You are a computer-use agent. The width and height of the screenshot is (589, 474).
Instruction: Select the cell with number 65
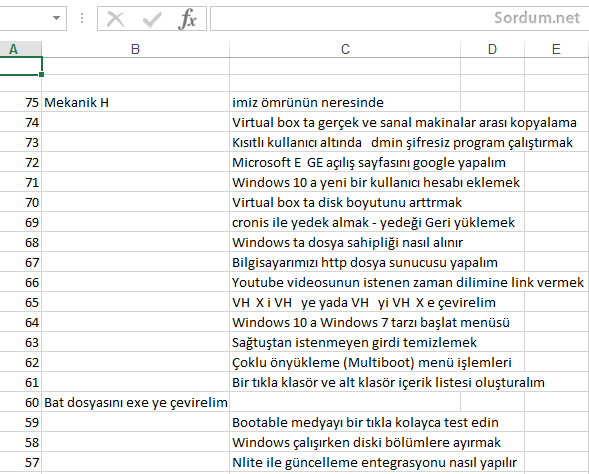point(21,302)
